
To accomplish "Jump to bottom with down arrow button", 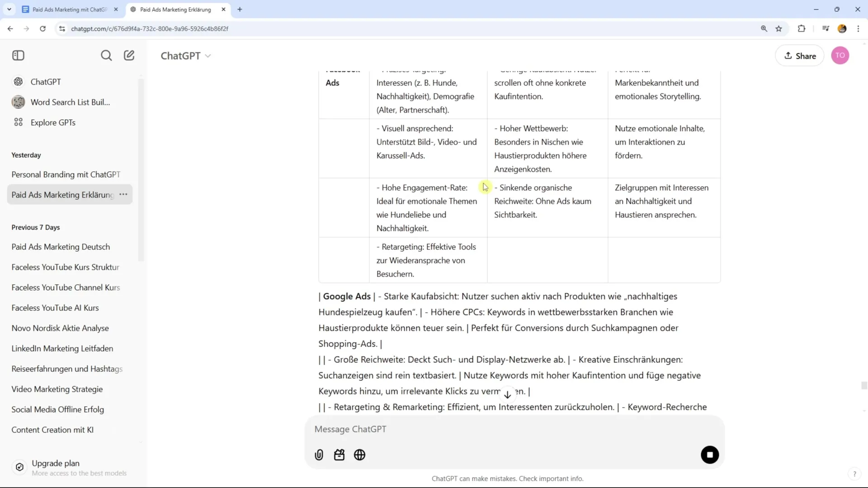I will 508,394.
